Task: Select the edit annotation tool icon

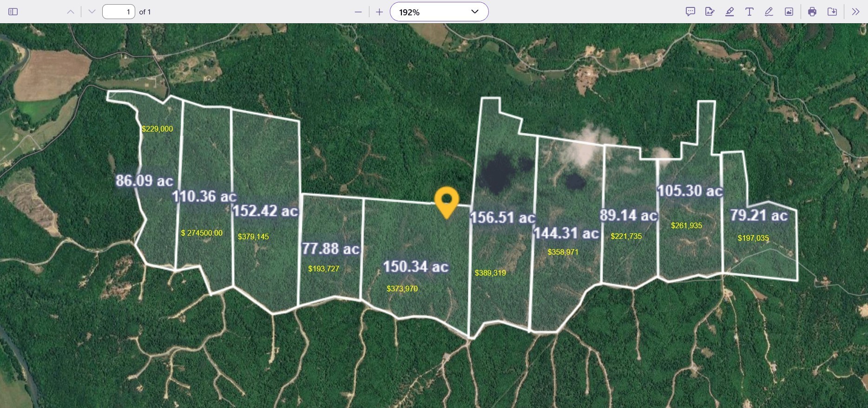Action: 710,12
